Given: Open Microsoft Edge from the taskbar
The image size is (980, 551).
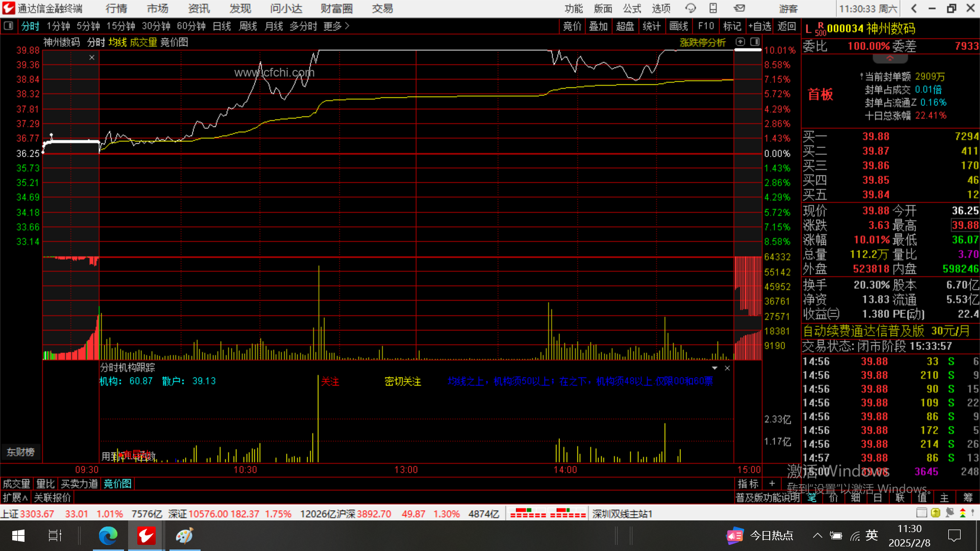Looking at the screenshot, I should [x=108, y=536].
